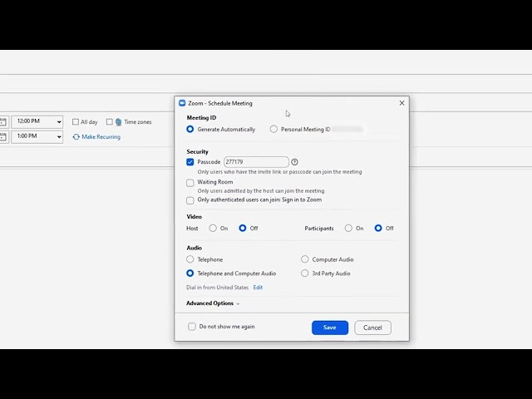
Task: Click the passcode help question mark icon
Action: [x=294, y=162]
